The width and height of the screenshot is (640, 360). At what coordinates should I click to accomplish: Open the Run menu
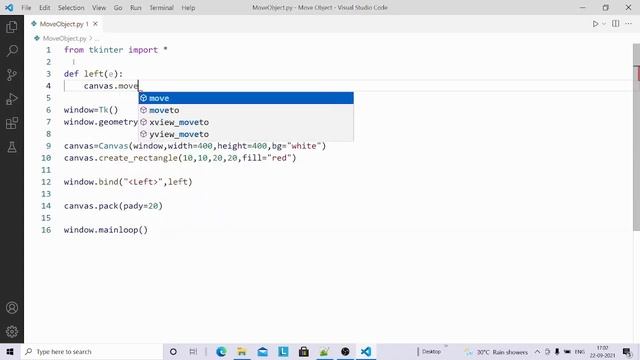coord(136,8)
